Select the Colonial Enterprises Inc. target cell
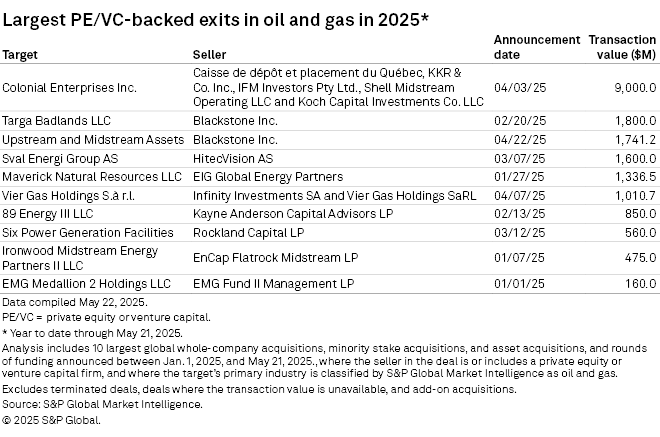 tap(70, 87)
